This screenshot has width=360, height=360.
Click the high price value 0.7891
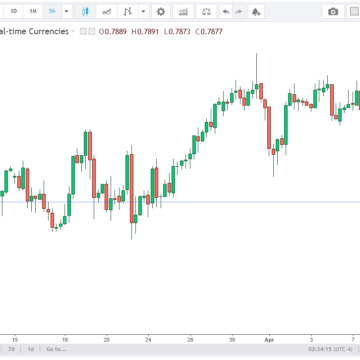point(148,32)
